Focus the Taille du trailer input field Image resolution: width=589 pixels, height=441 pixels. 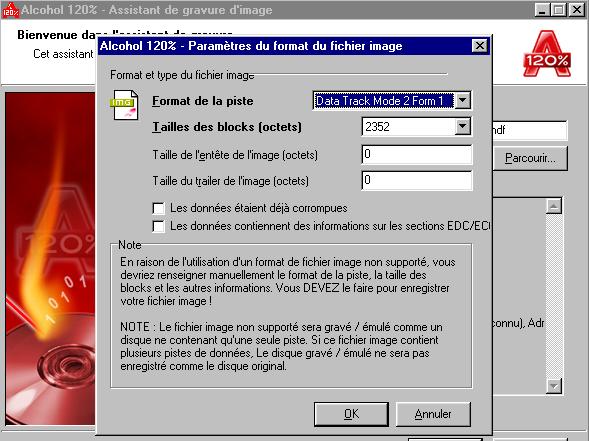coord(417,180)
